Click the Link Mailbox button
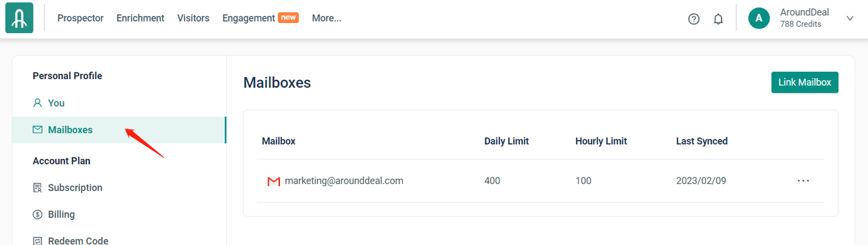 [805, 83]
